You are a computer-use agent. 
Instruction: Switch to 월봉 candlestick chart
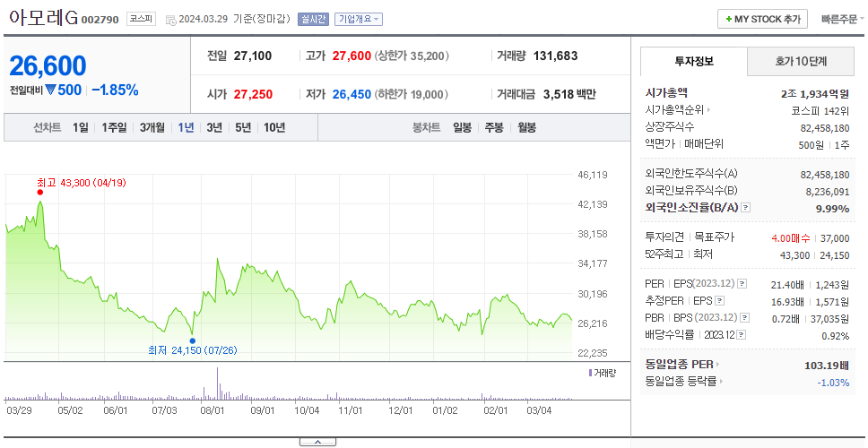point(527,128)
